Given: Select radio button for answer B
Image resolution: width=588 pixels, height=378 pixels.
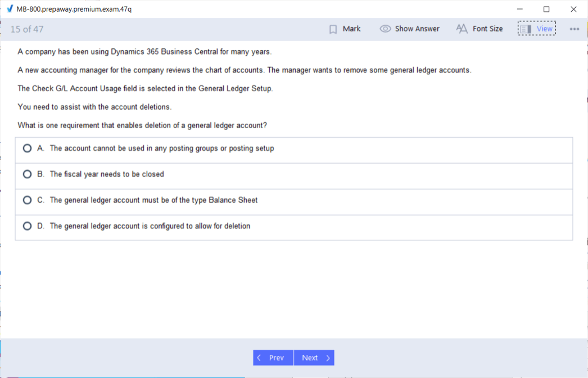Looking at the screenshot, I should pyautogui.click(x=27, y=174).
